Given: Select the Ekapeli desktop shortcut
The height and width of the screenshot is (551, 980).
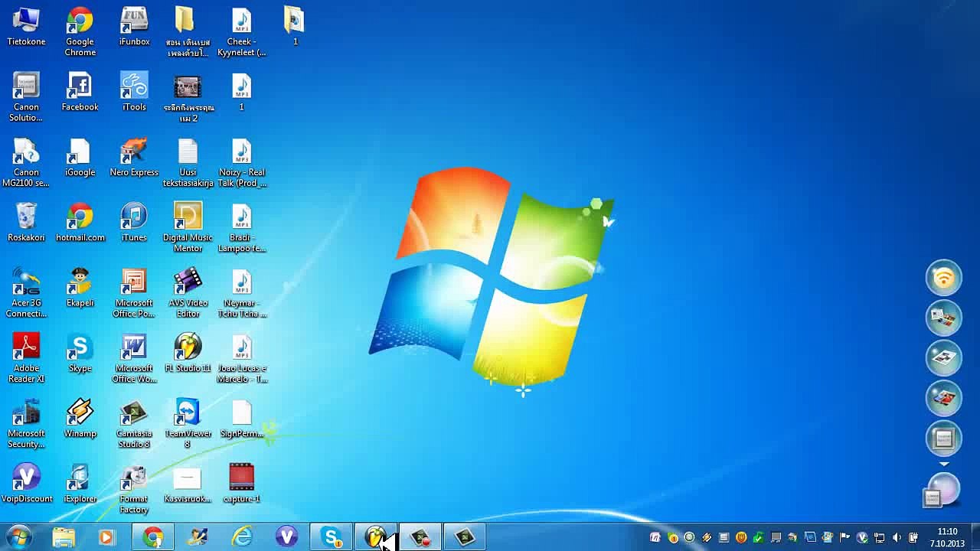Looking at the screenshot, I should click(80, 288).
